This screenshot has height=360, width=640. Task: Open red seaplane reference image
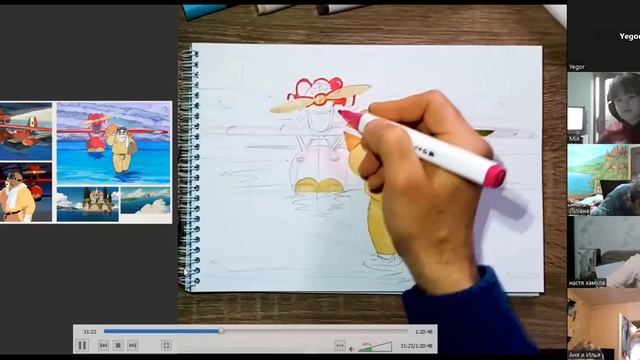tap(26, 131)
